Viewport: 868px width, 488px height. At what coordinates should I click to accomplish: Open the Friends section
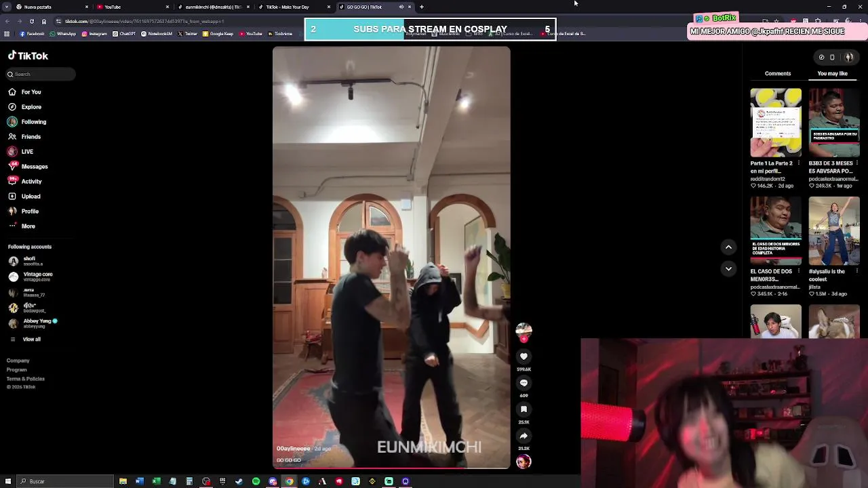24,137
